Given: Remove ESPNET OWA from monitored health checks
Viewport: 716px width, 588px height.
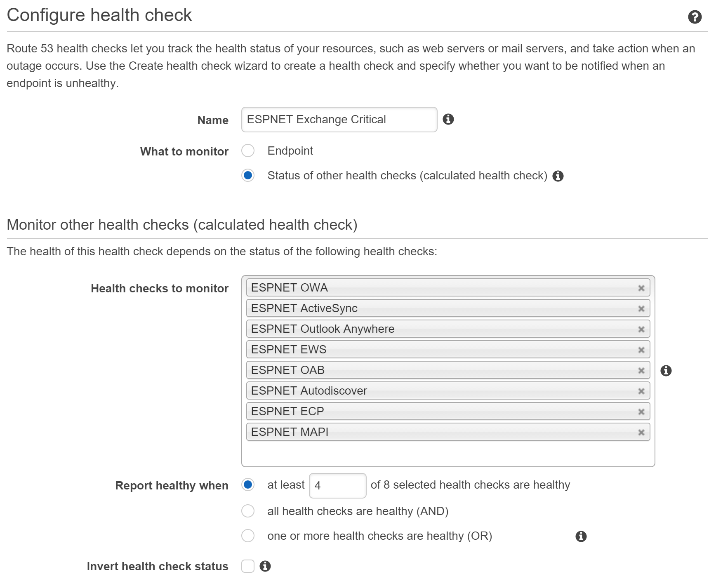Looking at the screenshot, I should (642, 288).
